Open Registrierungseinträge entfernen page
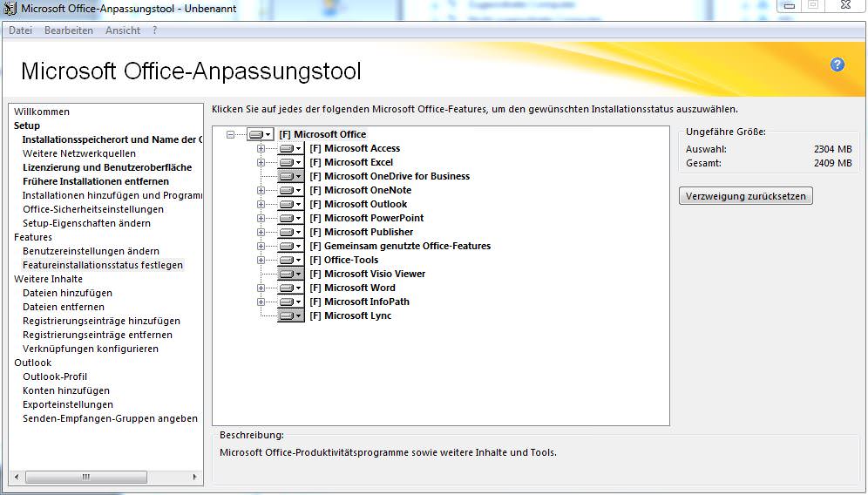868x495 pixels. coord(98,335)
